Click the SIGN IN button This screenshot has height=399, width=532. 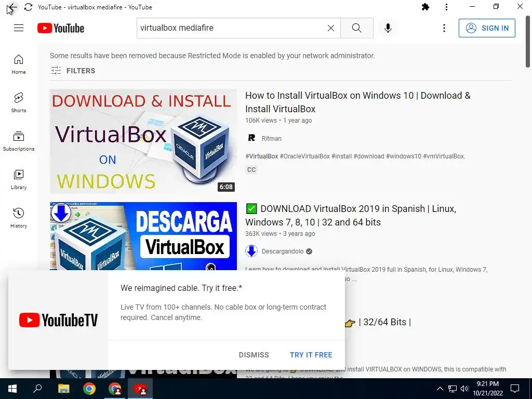pyautogui.click(x=487, y=28)
